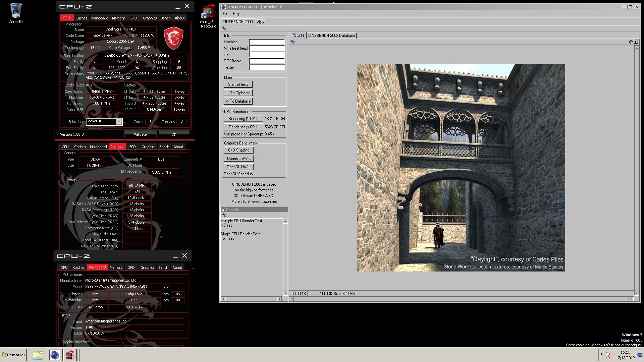Click the rendered Daylight castle picture

tap(461, 167)
